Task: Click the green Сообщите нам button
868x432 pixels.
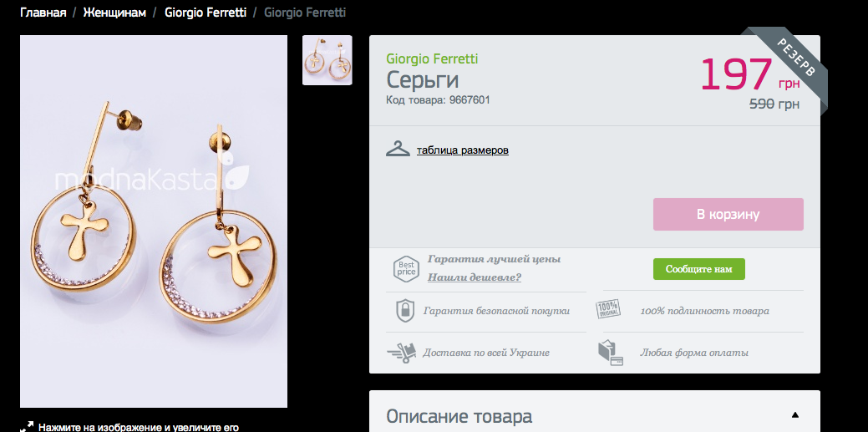Action: [x=698, y=269]
